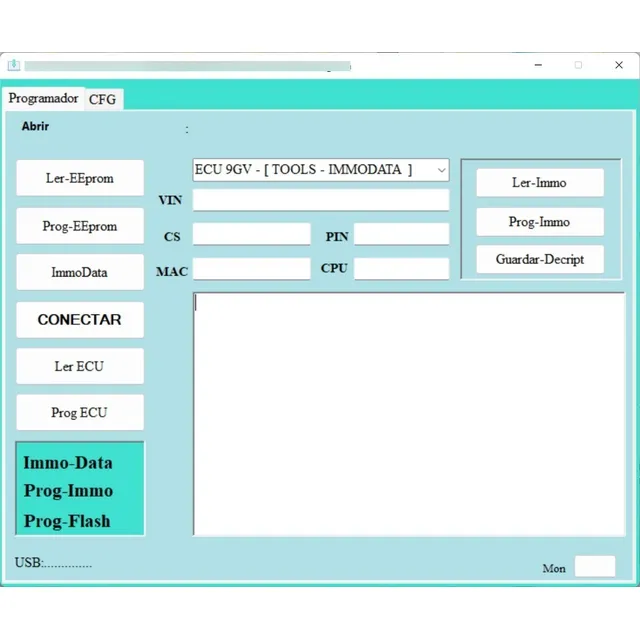Focus the CS input field
Image resolution: width=640 pixels, height=640 pixels.
pyautogui.click(x=251, y=234)
